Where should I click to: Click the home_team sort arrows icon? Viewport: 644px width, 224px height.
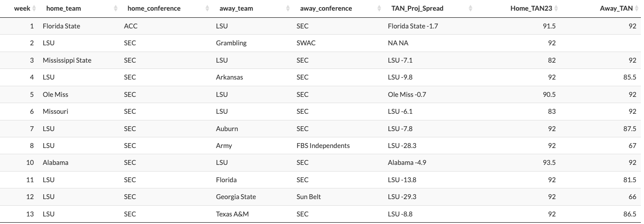click(x=116, y=8)
